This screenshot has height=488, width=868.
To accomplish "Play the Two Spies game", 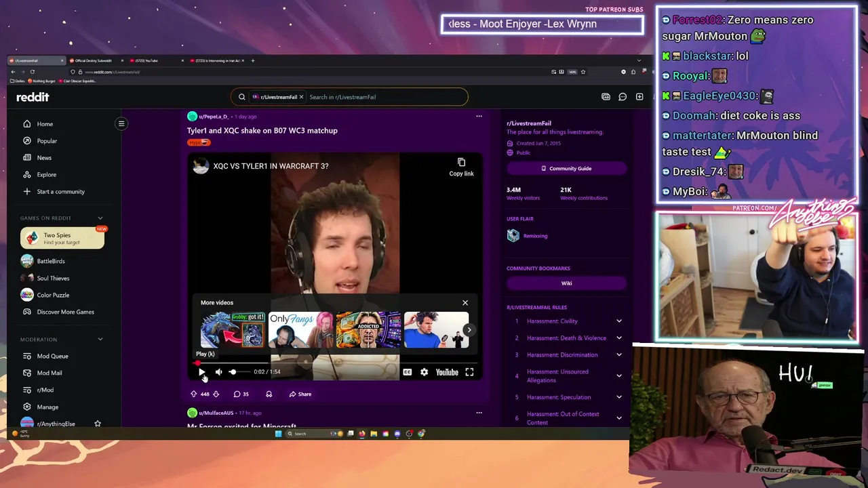I will tap(62, 239).
